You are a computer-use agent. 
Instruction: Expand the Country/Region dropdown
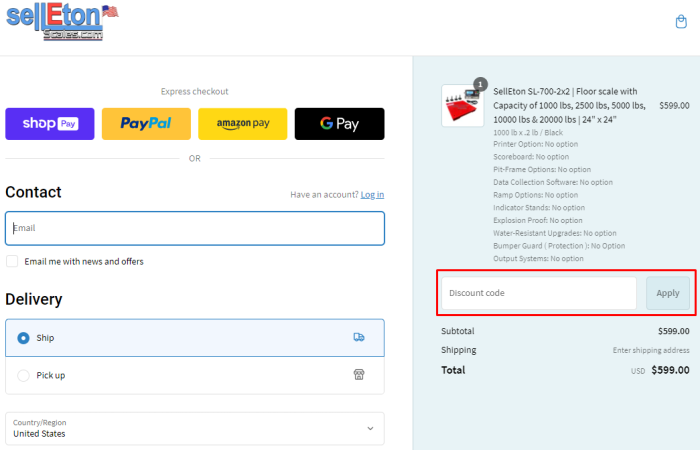(x=195, y=429)
